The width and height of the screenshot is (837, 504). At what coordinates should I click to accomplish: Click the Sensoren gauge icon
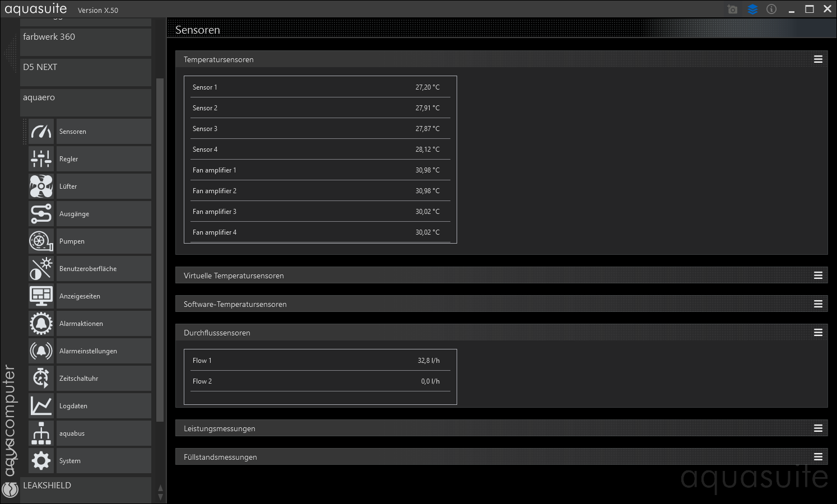coord(41,132)
